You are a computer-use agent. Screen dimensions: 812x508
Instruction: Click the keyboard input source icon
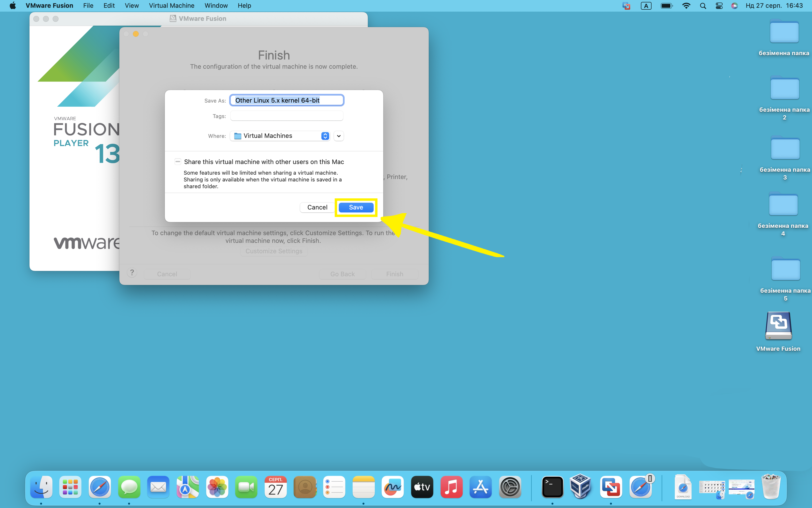pyautogui.click(x=646, y=6)
